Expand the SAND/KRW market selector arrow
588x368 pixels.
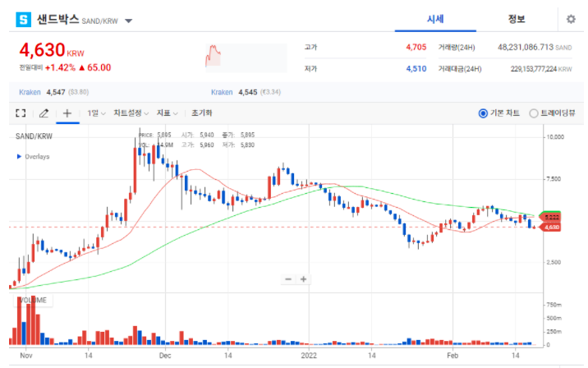(129, 20)
